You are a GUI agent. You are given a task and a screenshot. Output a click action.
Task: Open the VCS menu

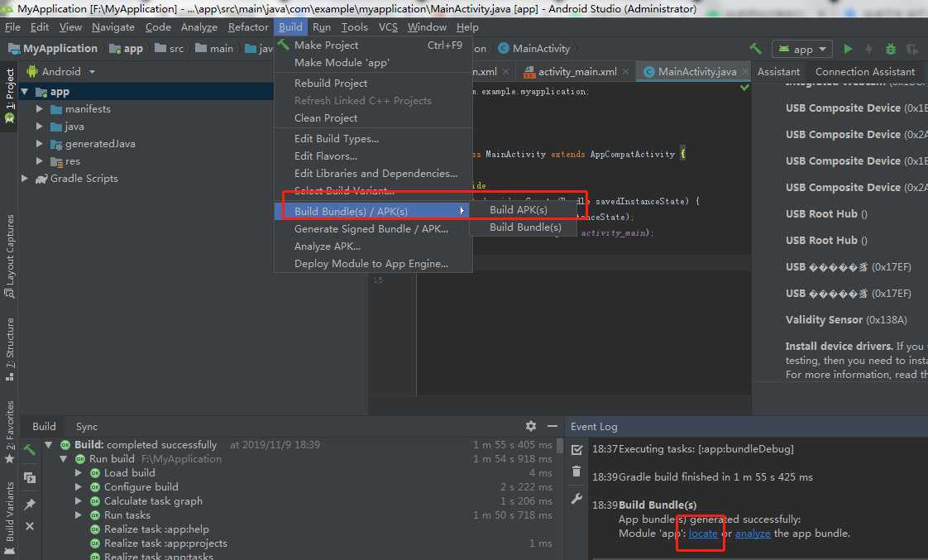(388, 27)
